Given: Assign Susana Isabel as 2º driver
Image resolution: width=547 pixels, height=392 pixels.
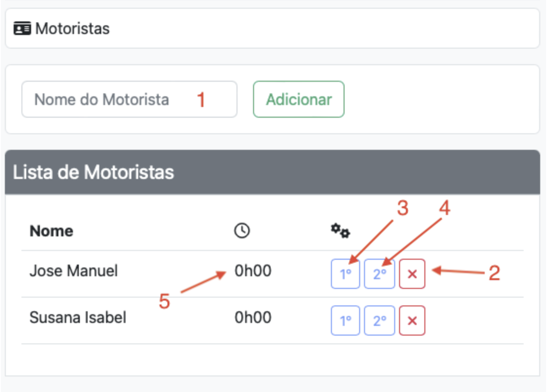Looking at the screenshot, I should point(380,321).
